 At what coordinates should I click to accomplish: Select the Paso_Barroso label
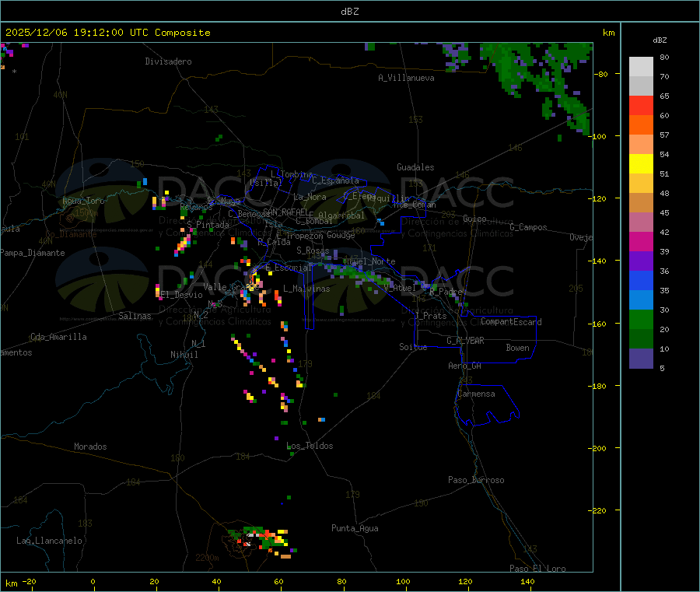click(x=476, y=480)
